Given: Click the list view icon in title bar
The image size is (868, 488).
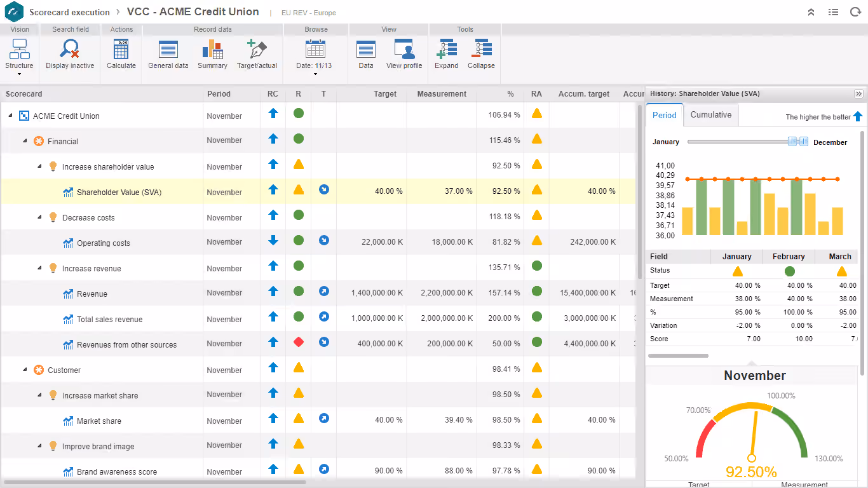Looking at the screenshot, I should [833, 12].
